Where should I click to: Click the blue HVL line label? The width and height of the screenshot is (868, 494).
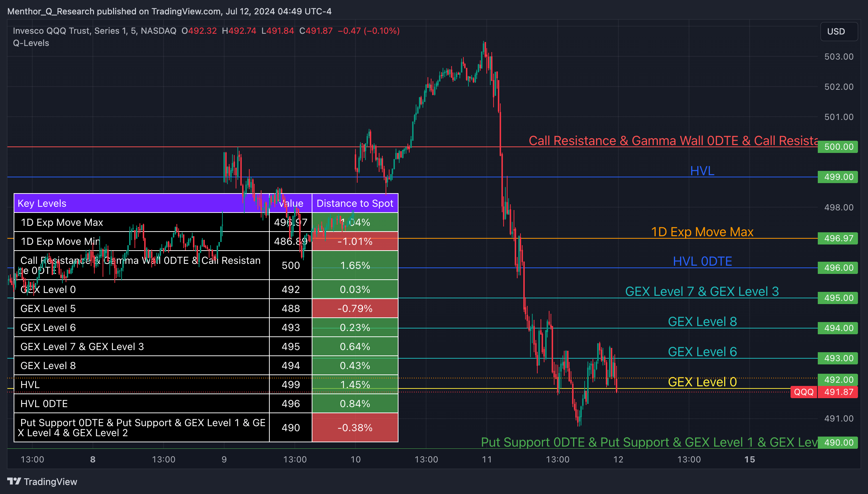702,171
